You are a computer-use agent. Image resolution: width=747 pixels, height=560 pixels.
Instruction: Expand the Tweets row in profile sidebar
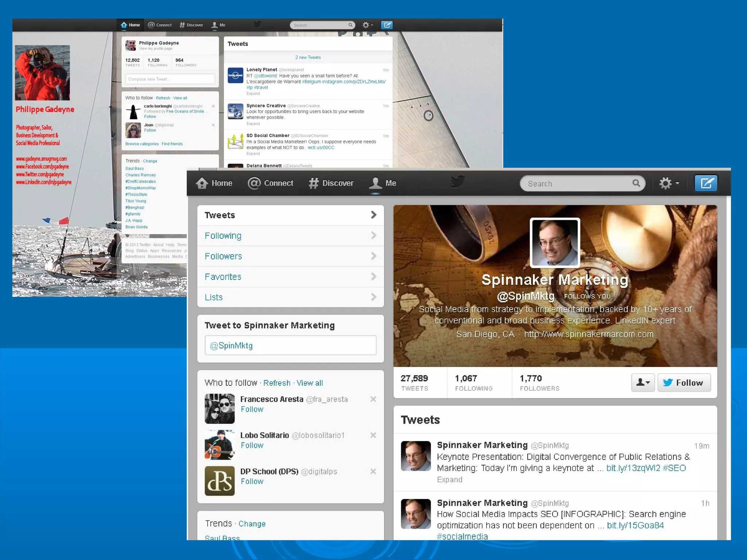click(291, 215)
